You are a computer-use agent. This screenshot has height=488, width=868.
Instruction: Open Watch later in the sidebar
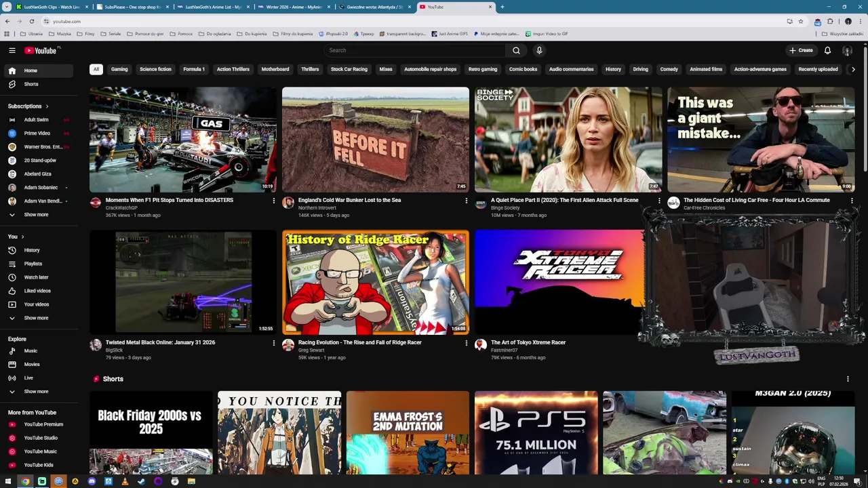tap(39, 277)
